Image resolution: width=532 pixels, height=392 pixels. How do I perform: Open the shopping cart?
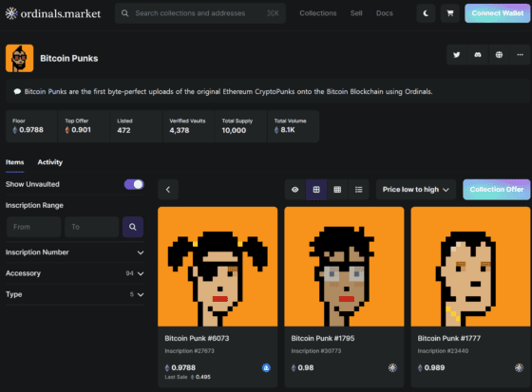[x=450, y=13]
